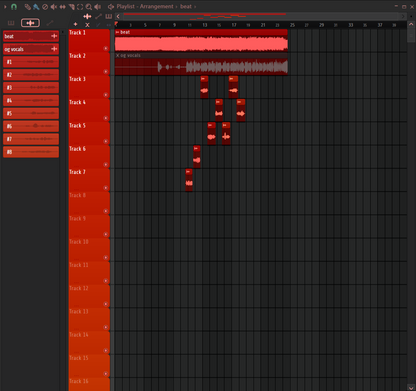This screenshot has width=416, height=391.
Task: Open the menu of the Track 7 clip
Action: click(188, 172)
